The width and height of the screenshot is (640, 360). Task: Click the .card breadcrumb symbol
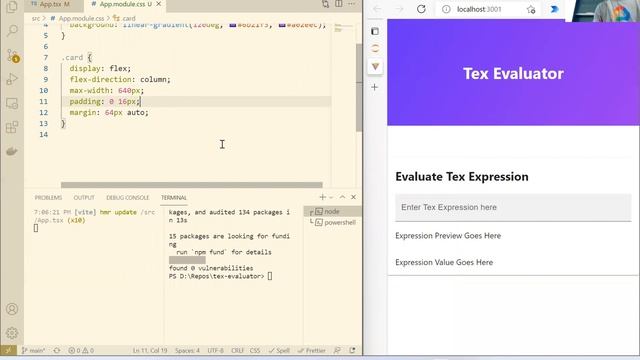pyautogui.click(x=124, y=18)
